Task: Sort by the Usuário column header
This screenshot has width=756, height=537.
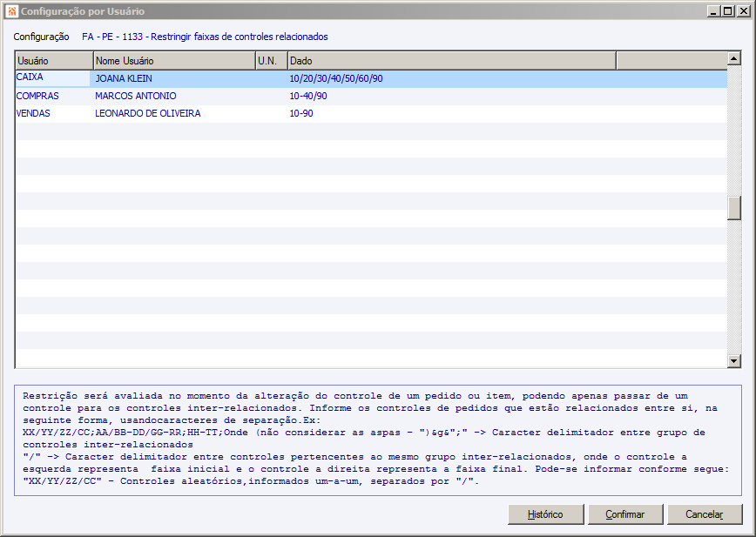Action: pos(54,61)
